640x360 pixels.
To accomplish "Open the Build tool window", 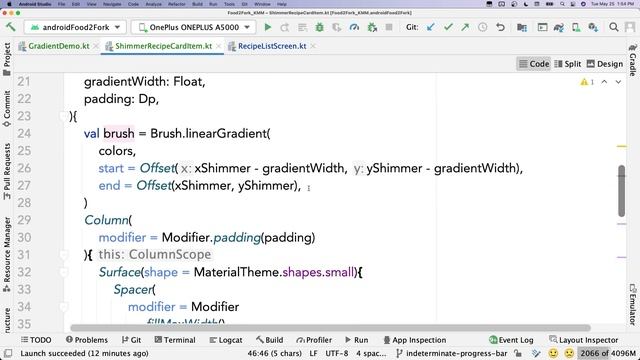I will tap(269, 340).
